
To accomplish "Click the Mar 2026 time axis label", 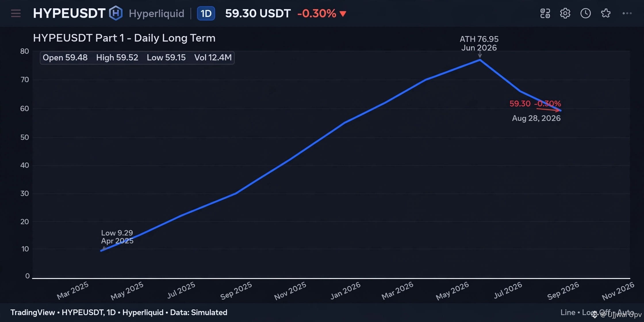I will click(397, 291).
